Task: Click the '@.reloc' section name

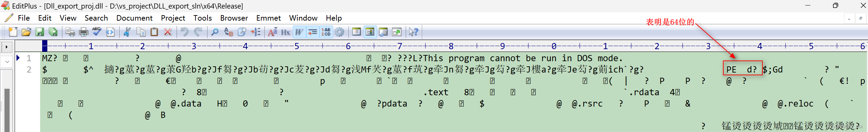Action: [795, 103]
